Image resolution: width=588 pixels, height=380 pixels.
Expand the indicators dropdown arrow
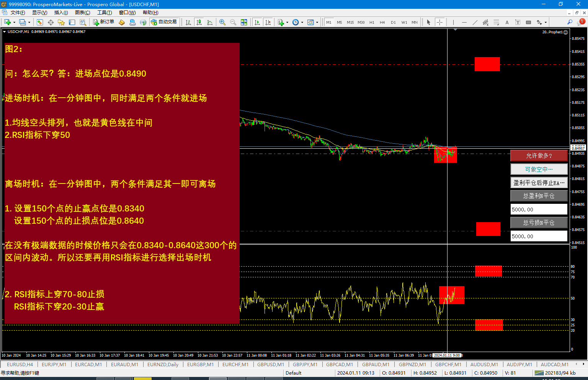287,22
